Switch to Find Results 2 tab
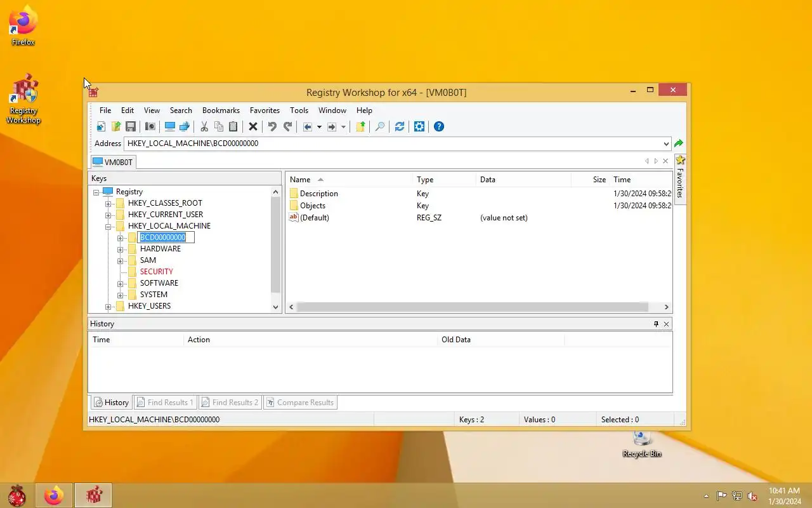Screen dimensions: 812x508 click(230, 402)
